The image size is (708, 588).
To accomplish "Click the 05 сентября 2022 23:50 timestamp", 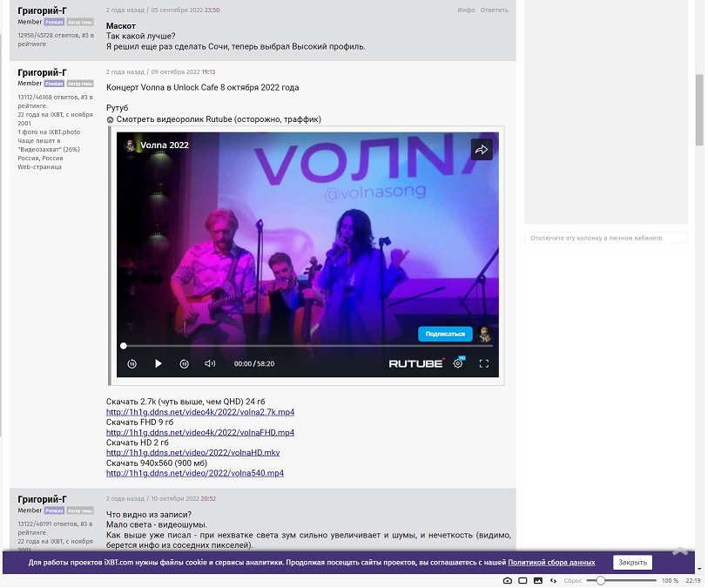I will 185,10.
